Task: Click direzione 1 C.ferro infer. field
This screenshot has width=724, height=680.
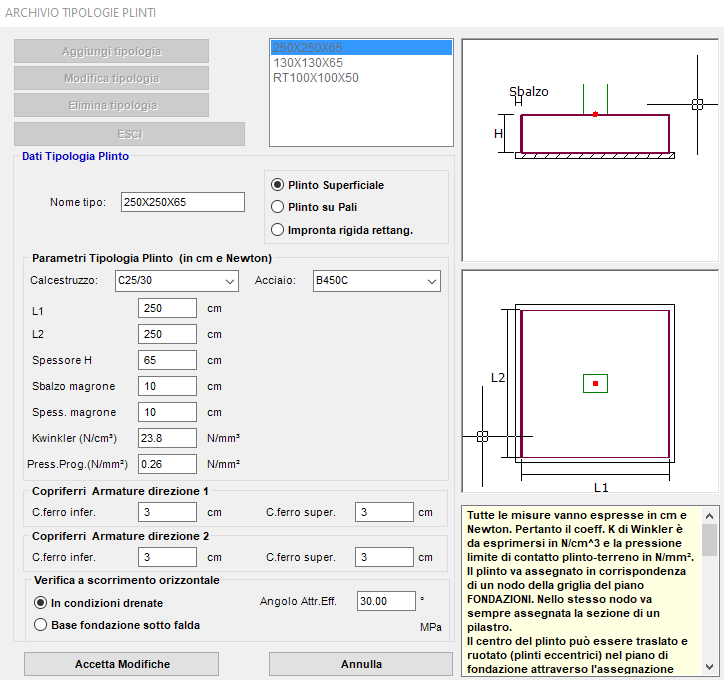Action: coord(167,512)
